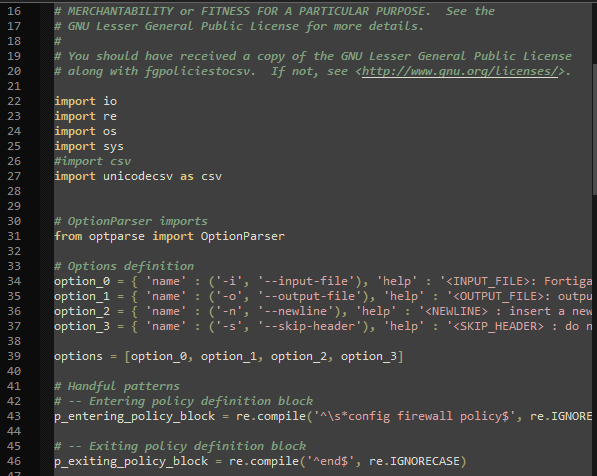Click the 'import io' line
597x476 pixels.
click(x=85, y=101)
